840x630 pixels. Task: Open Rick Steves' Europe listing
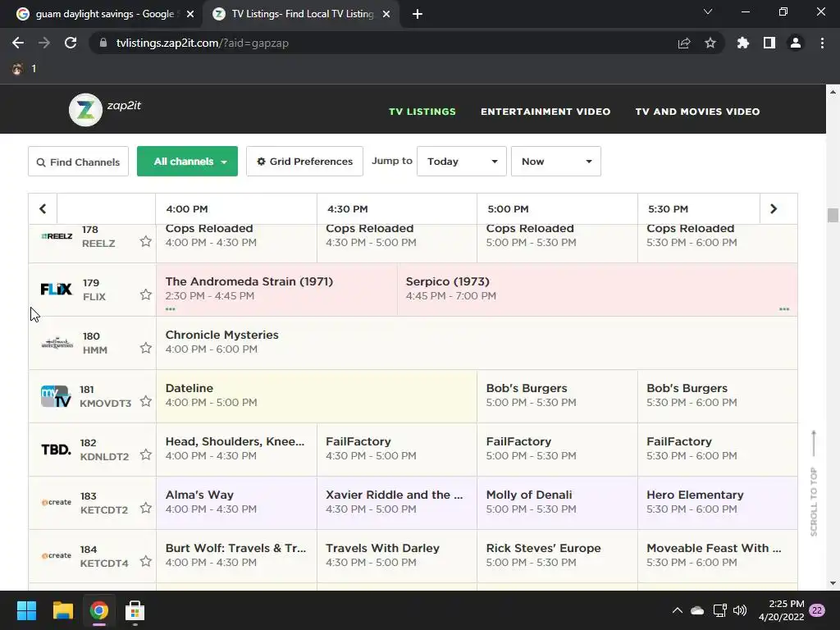[x=557, y=555]
